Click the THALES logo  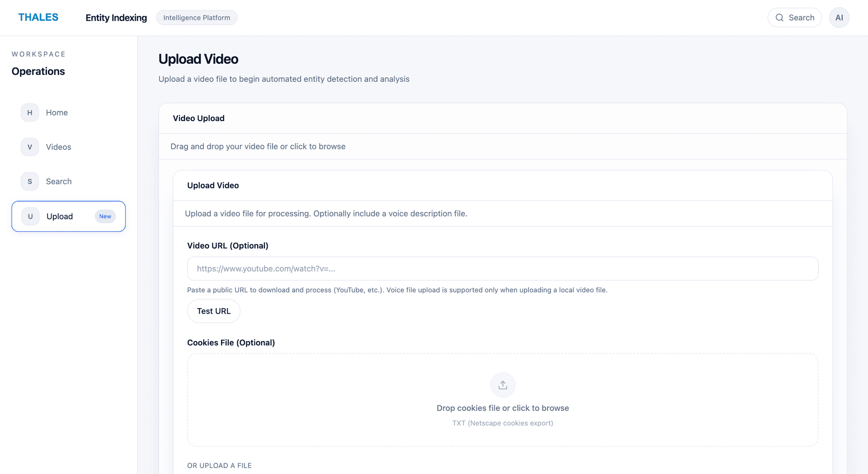(38, 17)
